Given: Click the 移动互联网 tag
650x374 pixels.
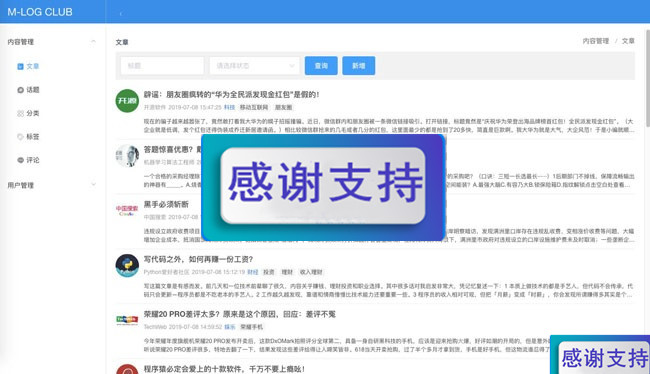Looking at the screenshot, I should (254, 107).
